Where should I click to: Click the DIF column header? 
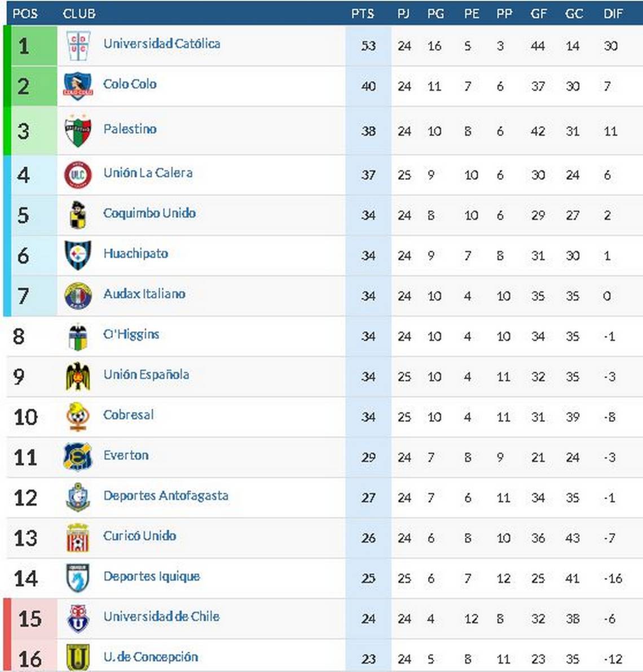[x=613, y=14]
